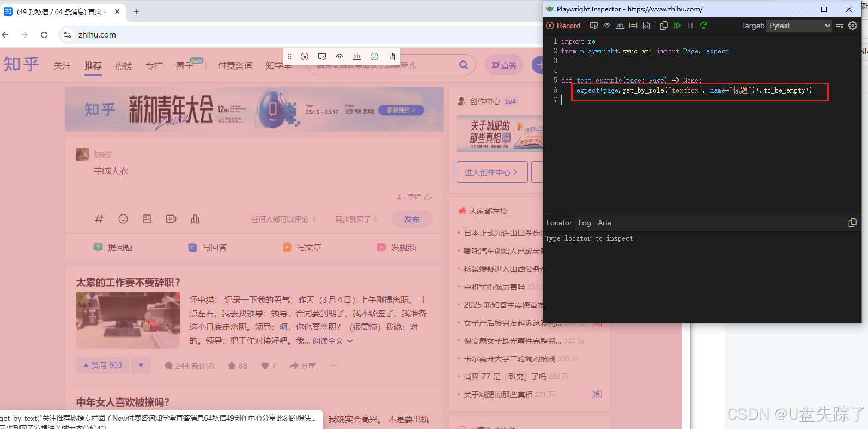This screenshot has width=868, height=429.
Task: Open the Target Pytest dropdown
Action: [x=799, y=26]
